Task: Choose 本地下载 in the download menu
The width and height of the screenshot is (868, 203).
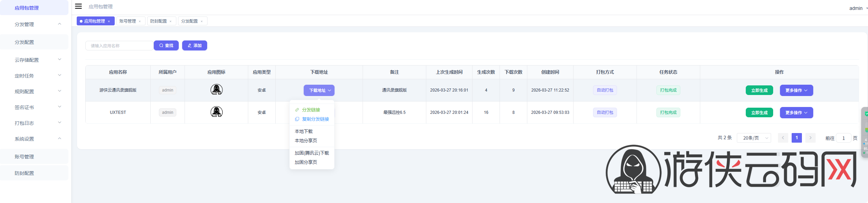Action: pos(304,131)
